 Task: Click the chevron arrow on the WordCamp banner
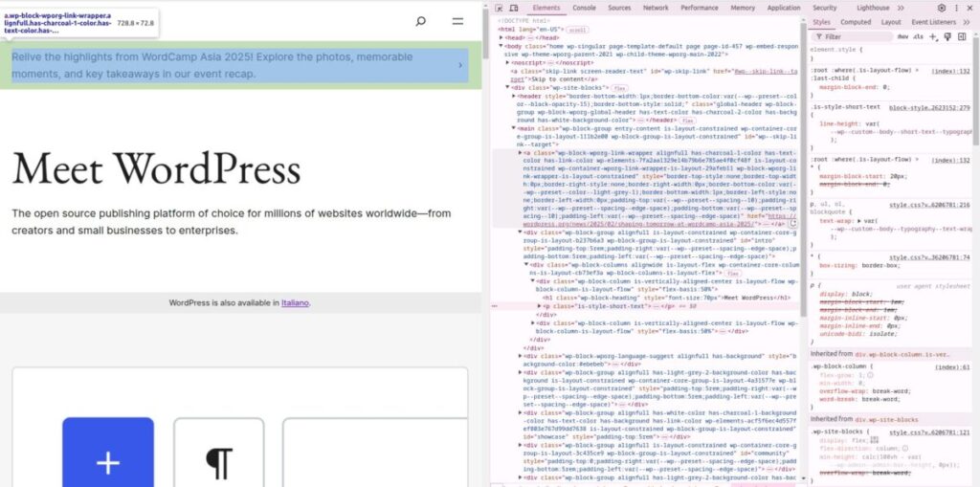(460, 65)
